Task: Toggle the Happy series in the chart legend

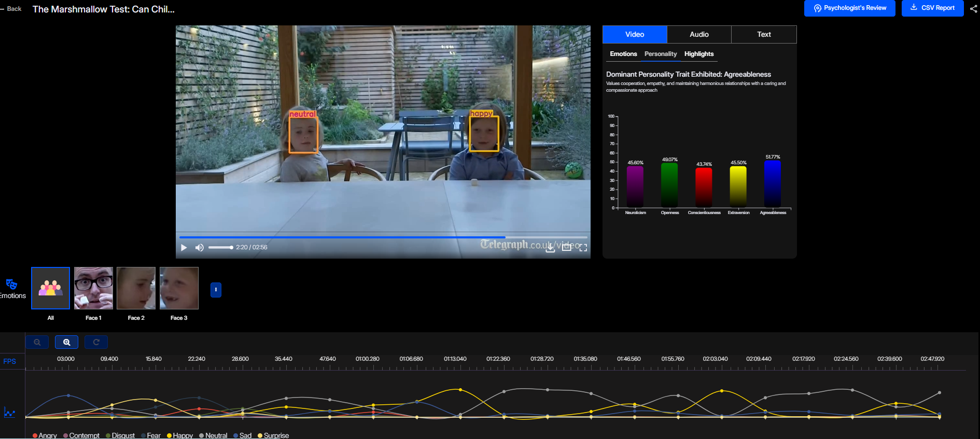Action: pyautogui.click(x=180, y=435)
